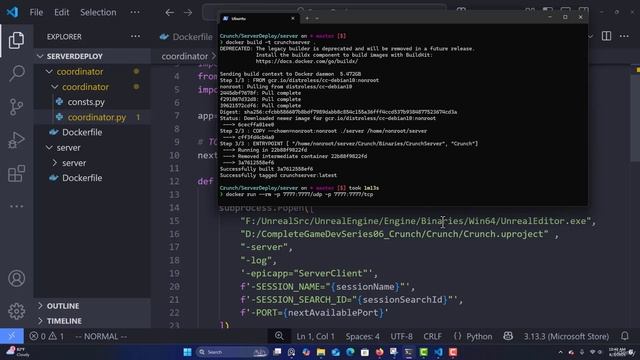Screen dimensions: 640x360
Task: Open the Extensions view
Action: (16, 173)
